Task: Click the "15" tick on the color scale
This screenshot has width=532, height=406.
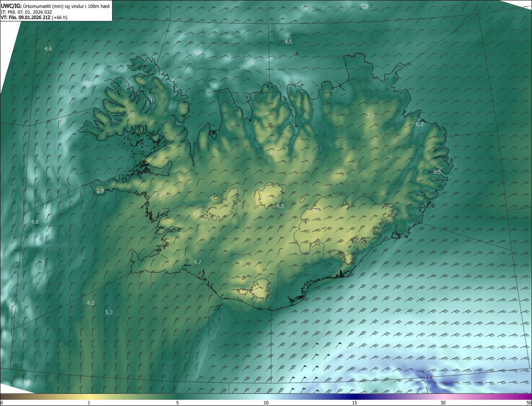Action: (x=355, y=403)
